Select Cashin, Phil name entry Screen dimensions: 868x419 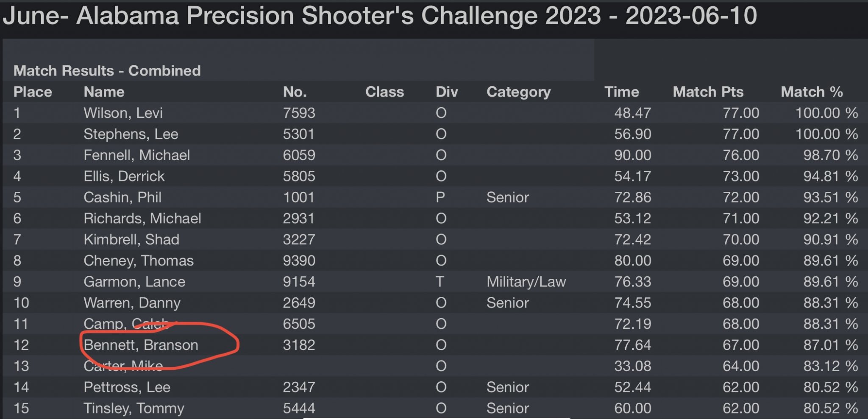pyautogui.click(x=122, y=197)
